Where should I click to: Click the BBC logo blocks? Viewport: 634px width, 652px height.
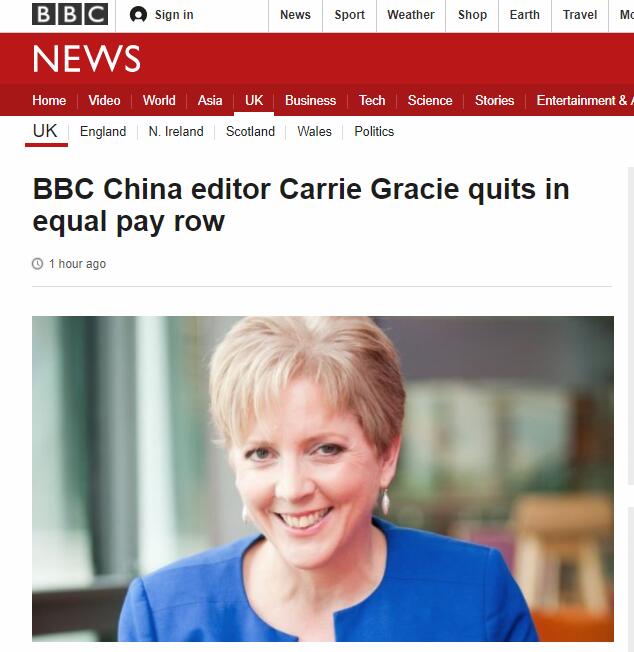pyautogui.click(x=70, y=14)
